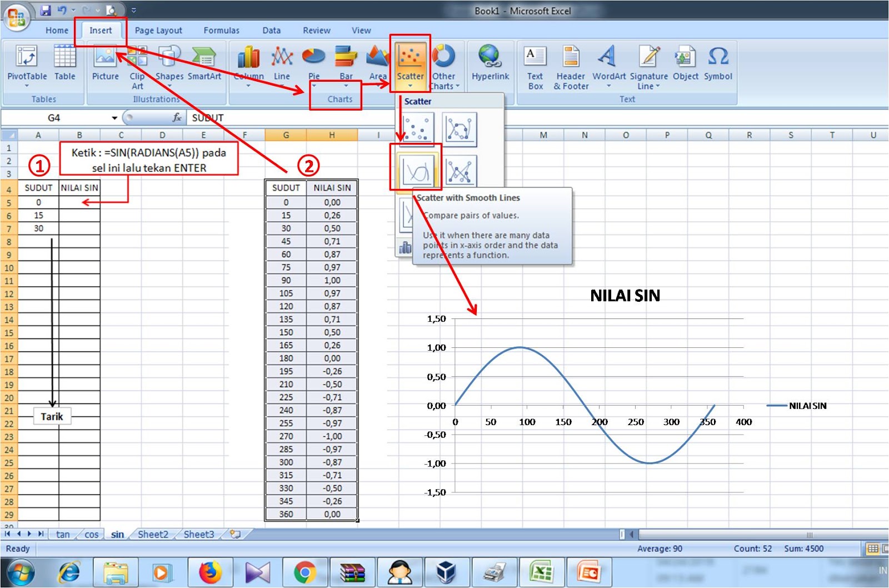Viewport: 889px width, 588px height.
Task: Open Firefox from the taskbar
Action: [x=210, y=572]
